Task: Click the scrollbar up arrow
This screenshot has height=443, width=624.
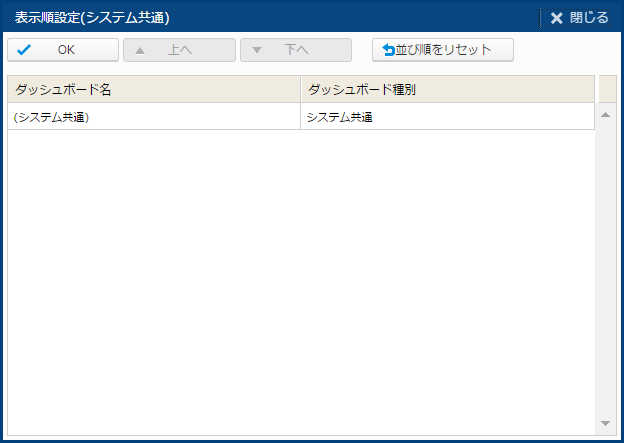Action: 605,114
